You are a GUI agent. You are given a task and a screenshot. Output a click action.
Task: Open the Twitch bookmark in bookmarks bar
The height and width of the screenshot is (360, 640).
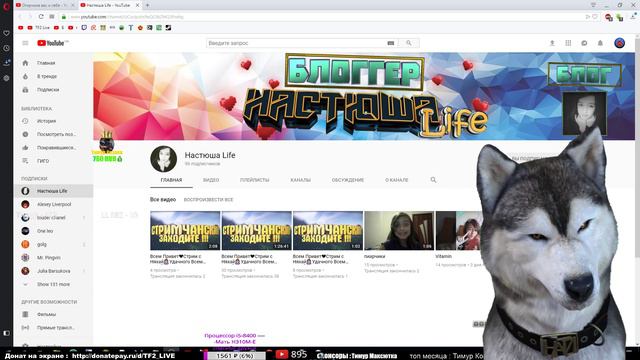click(x=84, y=28)
